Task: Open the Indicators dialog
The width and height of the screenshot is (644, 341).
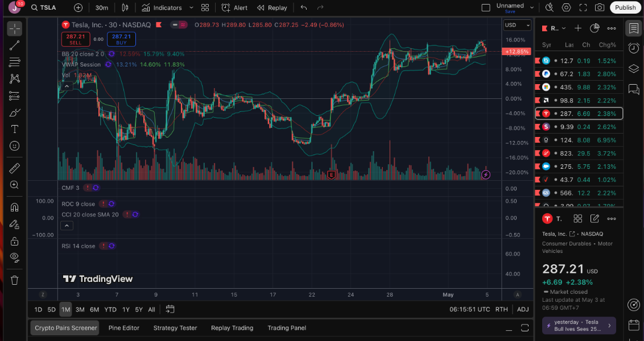Action: click(162, 7)
